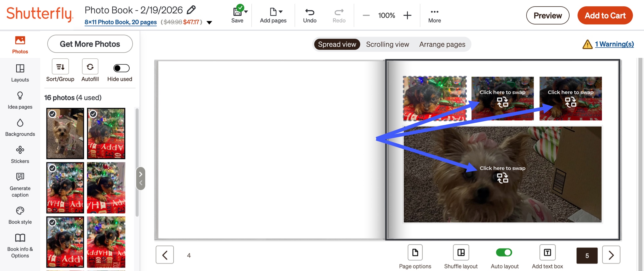The width and height of the screenshot is (644, 271).
Task: Open the More options menu
Action: (435, 15)
